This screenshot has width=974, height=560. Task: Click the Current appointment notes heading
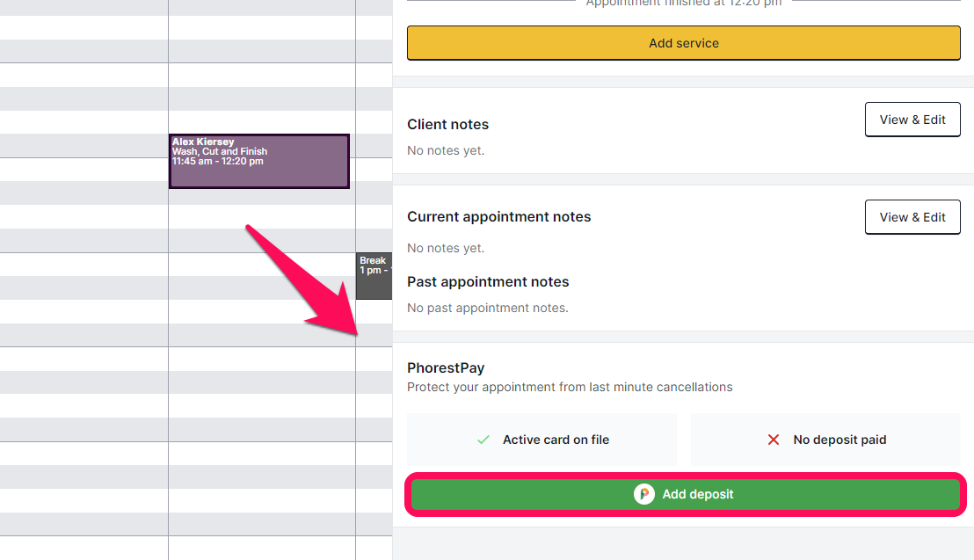(x=498, y=217)
